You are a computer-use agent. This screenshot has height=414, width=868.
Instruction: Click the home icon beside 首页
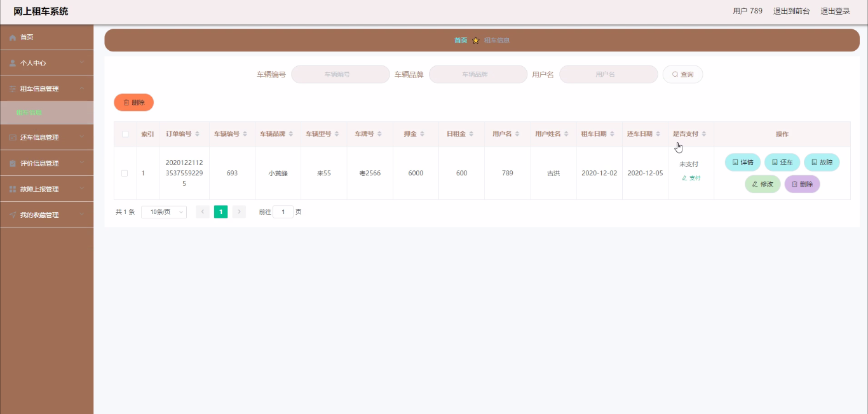pyautogui.click(x=13, y=37)
